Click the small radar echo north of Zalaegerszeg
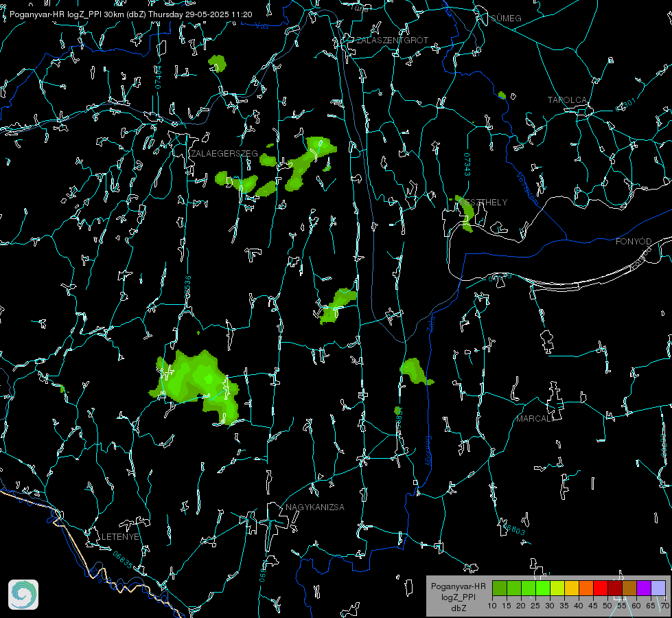672x618 pixels. pyautogui.click(x=218, y=63)
